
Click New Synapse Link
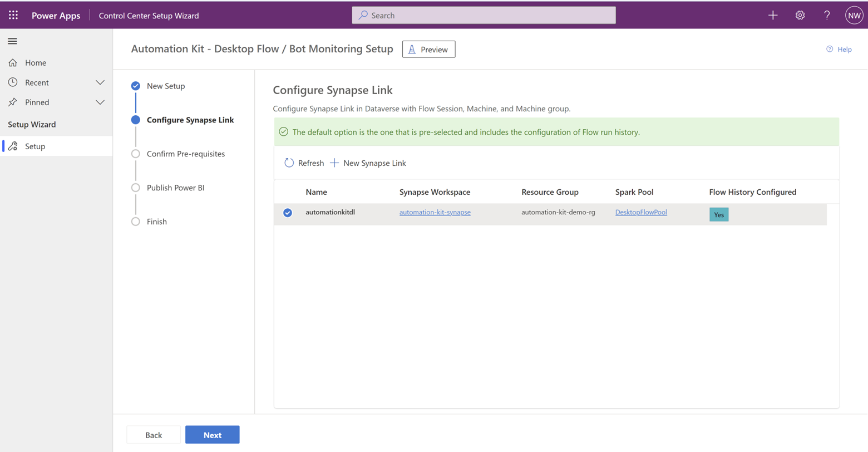pos(368,163)
